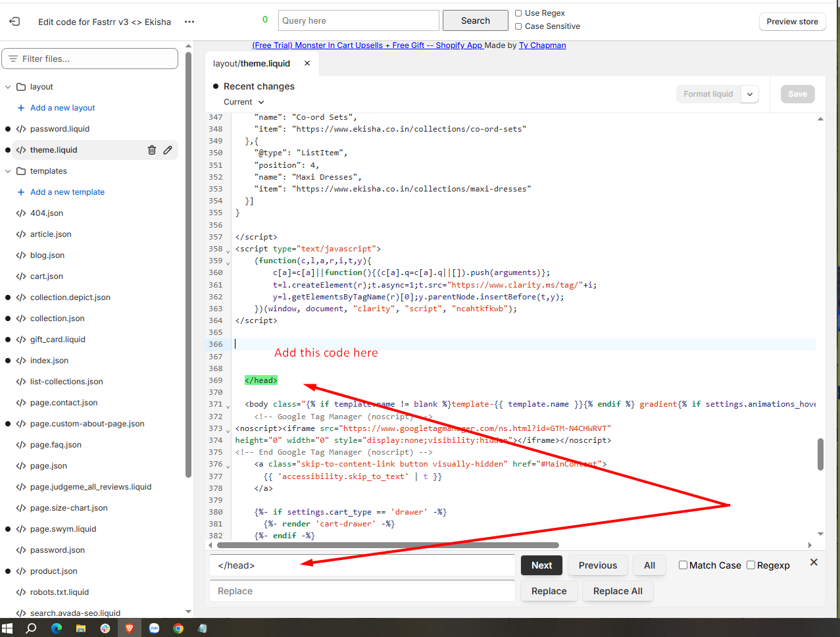The width and height of the screenshot is (840, 637).
Task: Click the file list sidebar scrollbar
Action: click(x=189, y=263)
